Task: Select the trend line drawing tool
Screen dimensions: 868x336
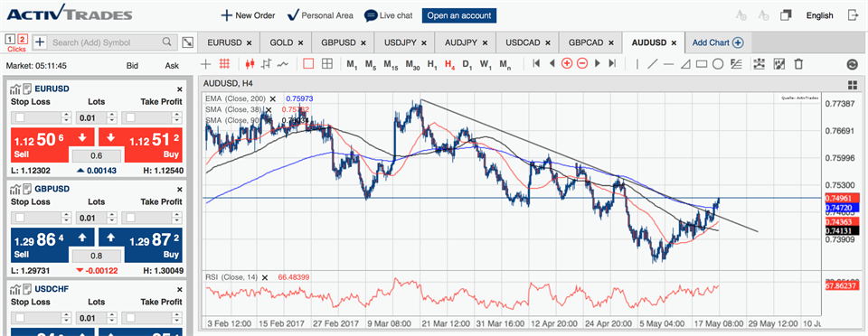Action: pyautogui.click(x=653, y=64)
